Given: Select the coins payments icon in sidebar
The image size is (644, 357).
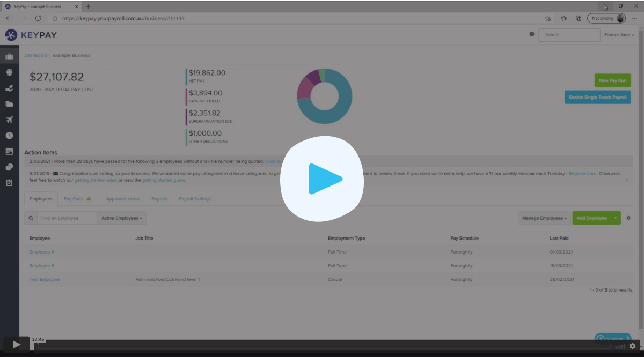Looking at the screenshot, I should coord(10,167).
